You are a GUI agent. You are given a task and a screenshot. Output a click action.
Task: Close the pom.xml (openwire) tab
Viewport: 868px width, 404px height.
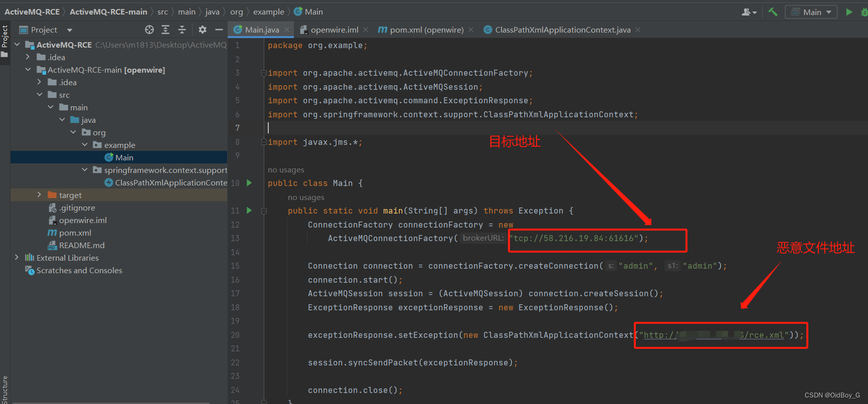tap(471, 30)
